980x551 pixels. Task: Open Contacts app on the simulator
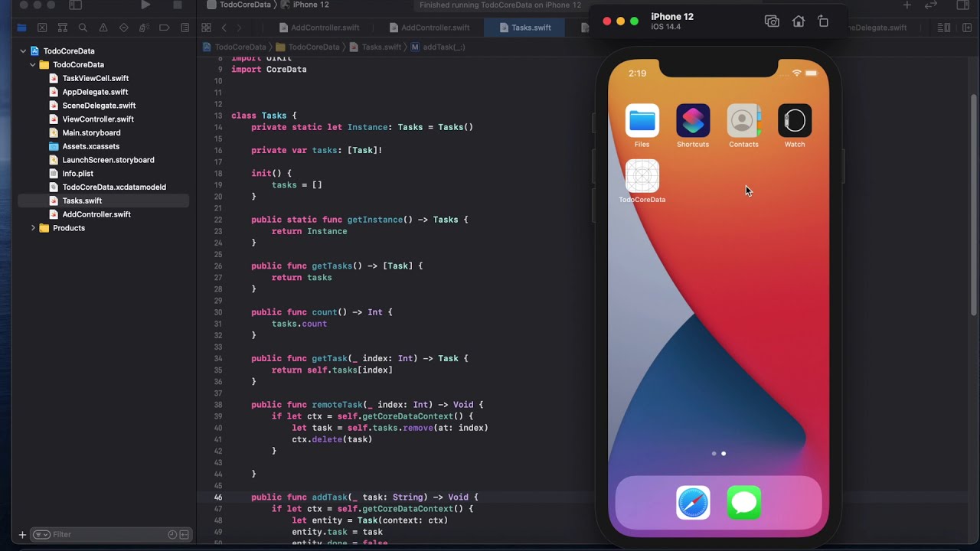(x=743, y=121)
